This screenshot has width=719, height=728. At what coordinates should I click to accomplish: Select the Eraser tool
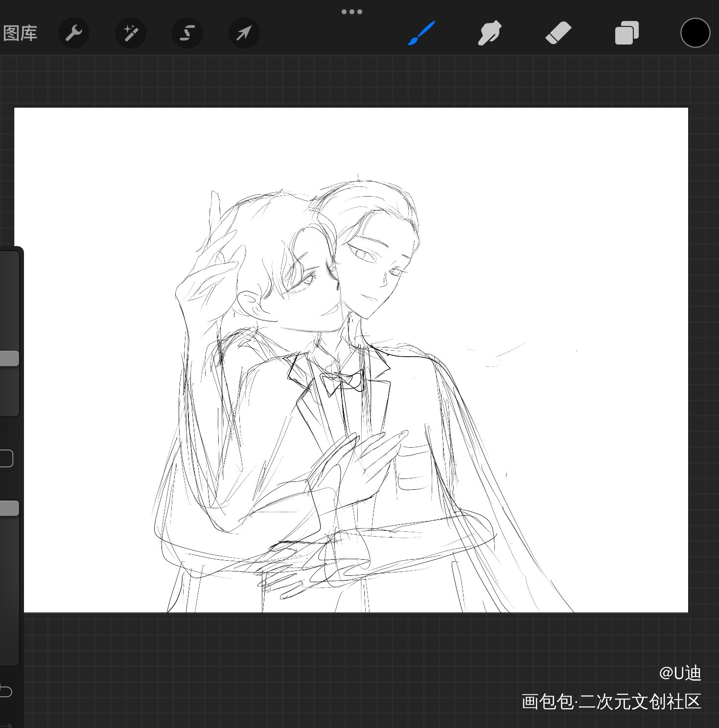[x=558, y=33]
